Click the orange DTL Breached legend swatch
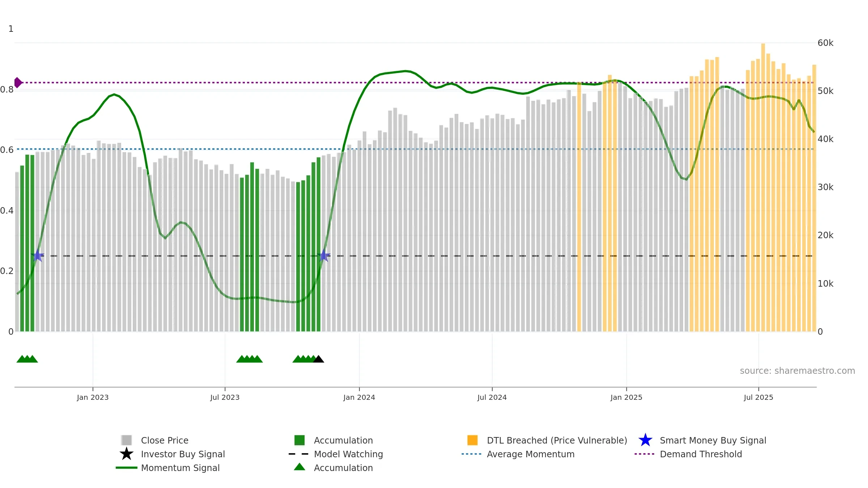The height and width of the screenshot is (488, 868). (x=472, y=440)
